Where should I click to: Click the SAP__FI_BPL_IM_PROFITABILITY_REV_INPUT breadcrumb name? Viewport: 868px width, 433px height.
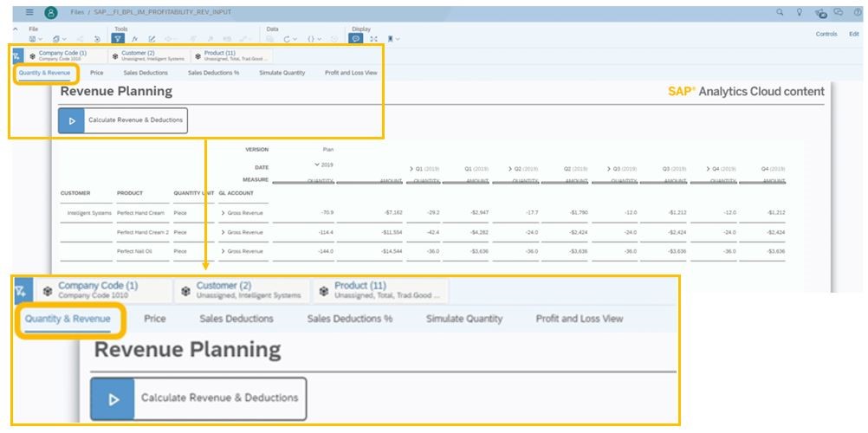(163, 12)
